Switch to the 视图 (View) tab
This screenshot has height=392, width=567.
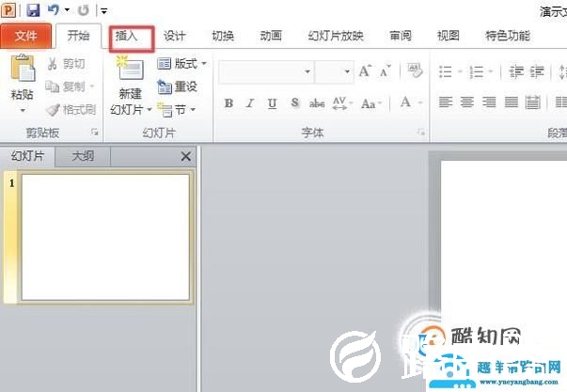click(448, 36)
